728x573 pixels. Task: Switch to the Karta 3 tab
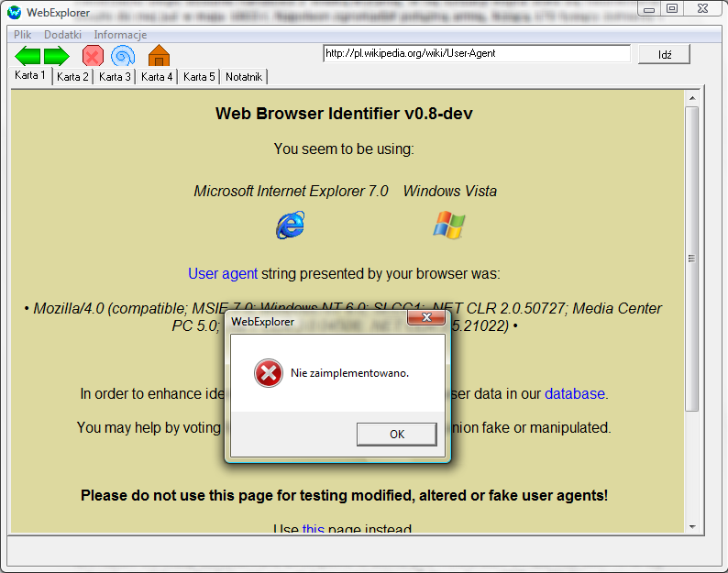115,77
